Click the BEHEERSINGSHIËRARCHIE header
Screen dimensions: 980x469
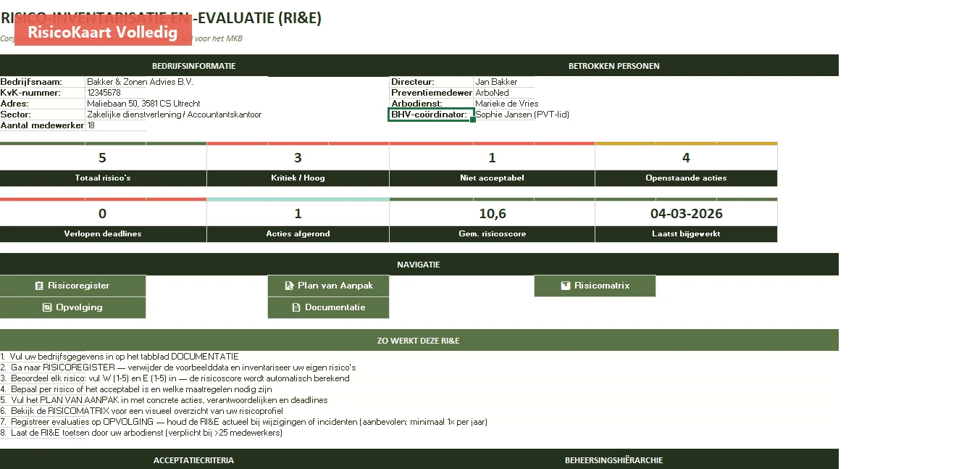coord(614,460)
